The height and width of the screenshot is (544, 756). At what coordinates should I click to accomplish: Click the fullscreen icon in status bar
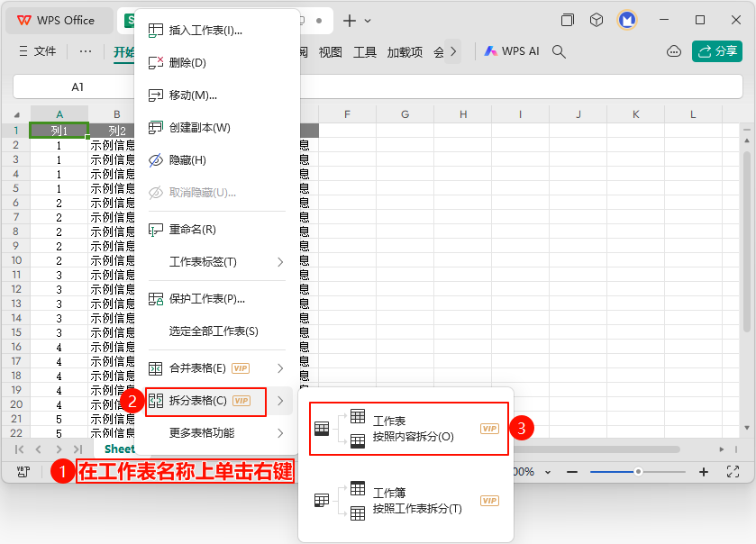pos(733,472)
